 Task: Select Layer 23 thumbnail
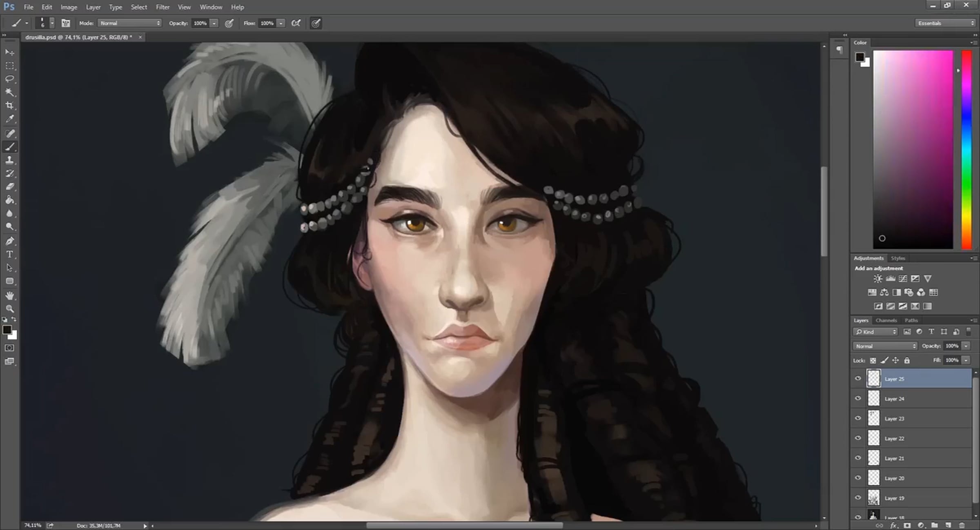tap(873, 418)
